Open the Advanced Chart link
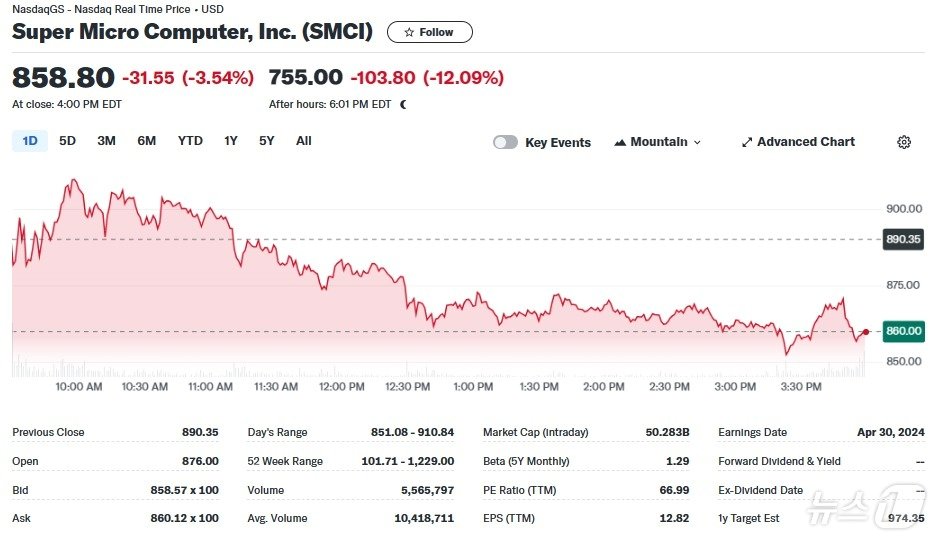 [805, 142]
